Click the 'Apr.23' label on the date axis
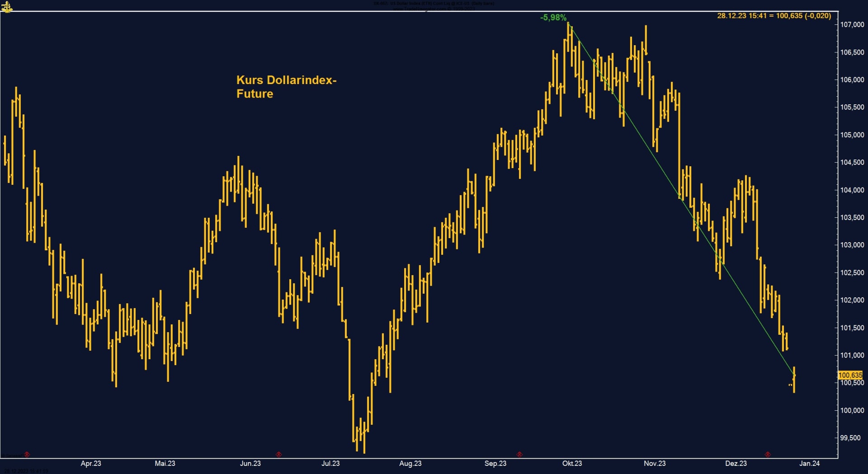Viewport: 868px width, 474px height. pos(90,464)
